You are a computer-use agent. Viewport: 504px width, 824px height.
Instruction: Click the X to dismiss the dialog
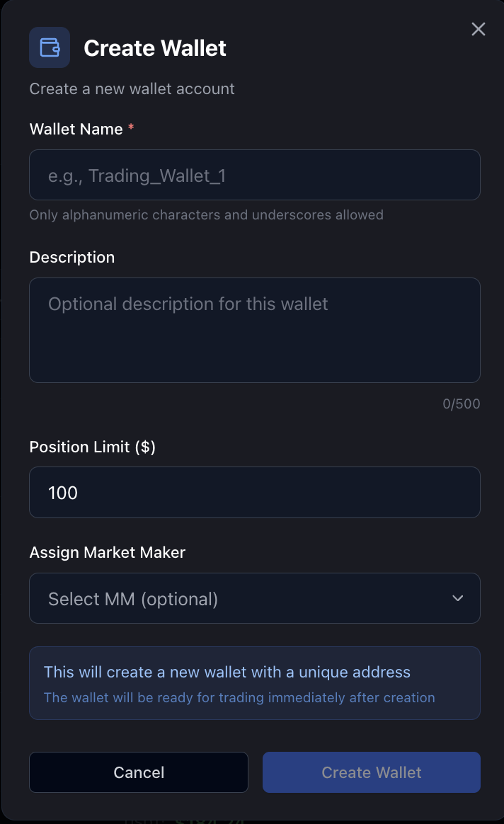(478, 29)
